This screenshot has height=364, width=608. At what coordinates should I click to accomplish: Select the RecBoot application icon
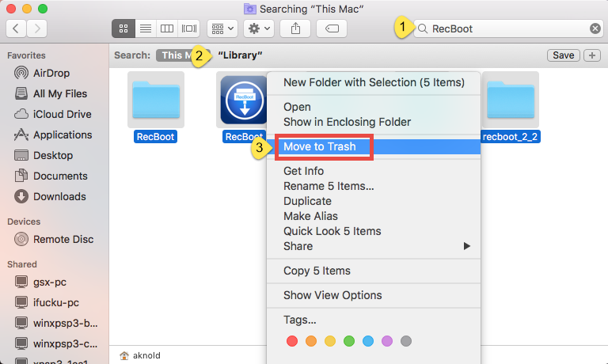click(x=243, y=100)
